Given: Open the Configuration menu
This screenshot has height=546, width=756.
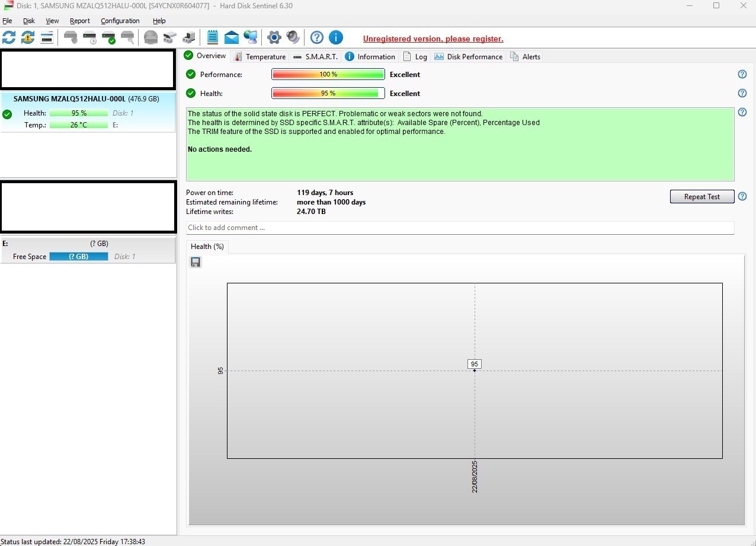Looking at the screenshot, I should click(x=120, y=21).
